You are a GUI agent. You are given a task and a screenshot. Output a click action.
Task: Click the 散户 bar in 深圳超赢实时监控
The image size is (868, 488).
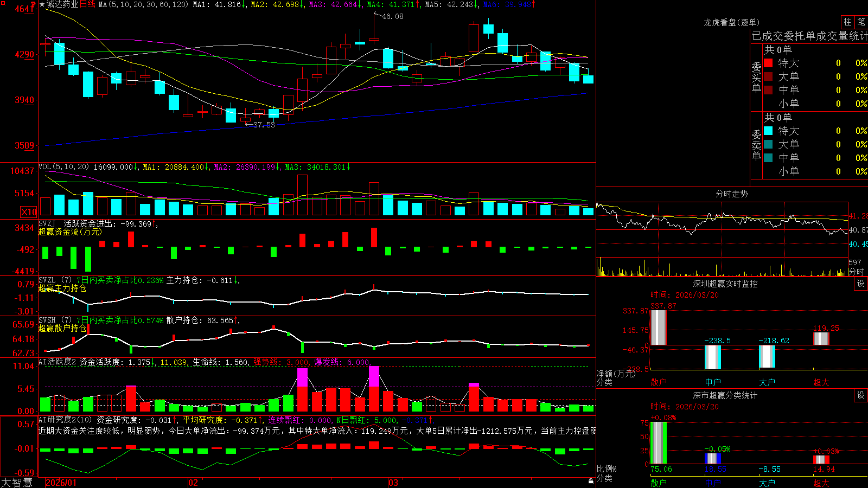(x=658, y=328)
